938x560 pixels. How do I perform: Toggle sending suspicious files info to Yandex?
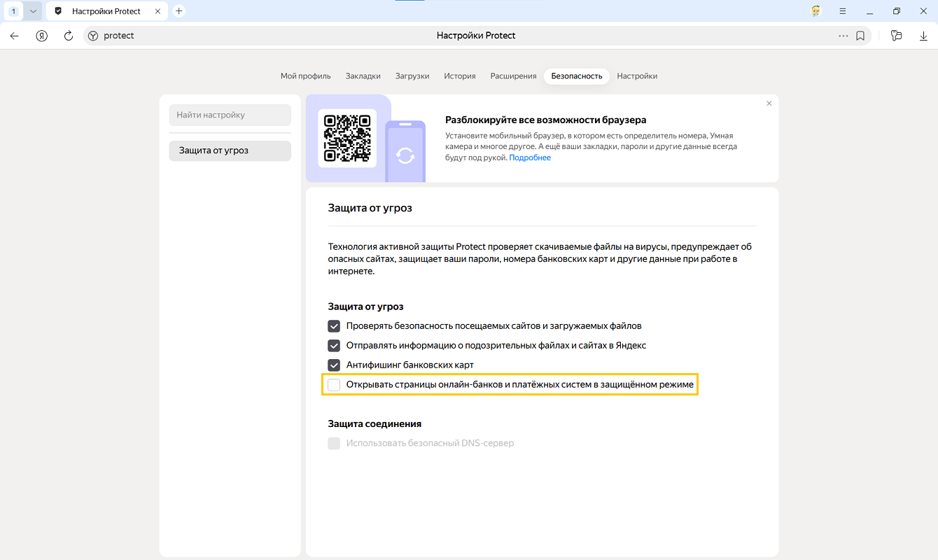click(x=334, y=346)
